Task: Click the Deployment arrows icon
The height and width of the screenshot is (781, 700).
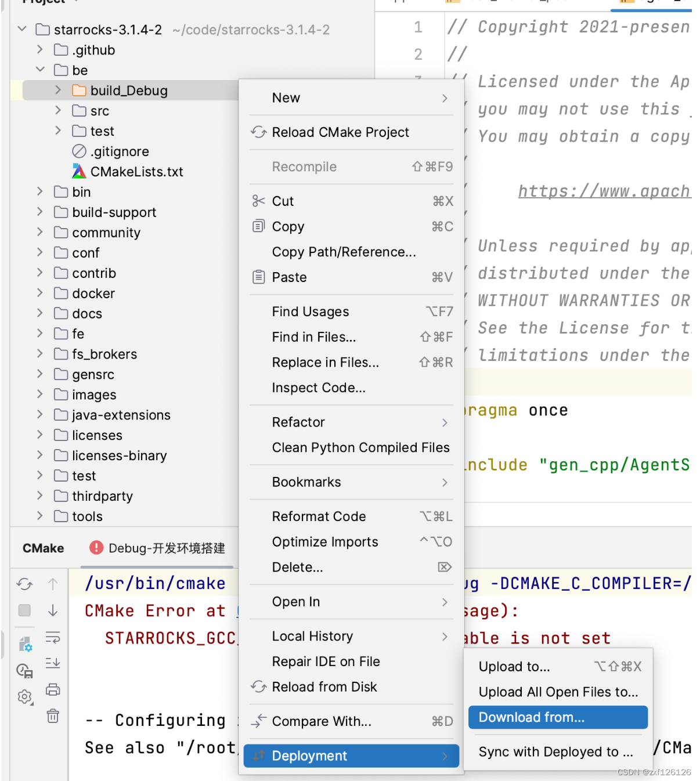Action: [259, 755]
